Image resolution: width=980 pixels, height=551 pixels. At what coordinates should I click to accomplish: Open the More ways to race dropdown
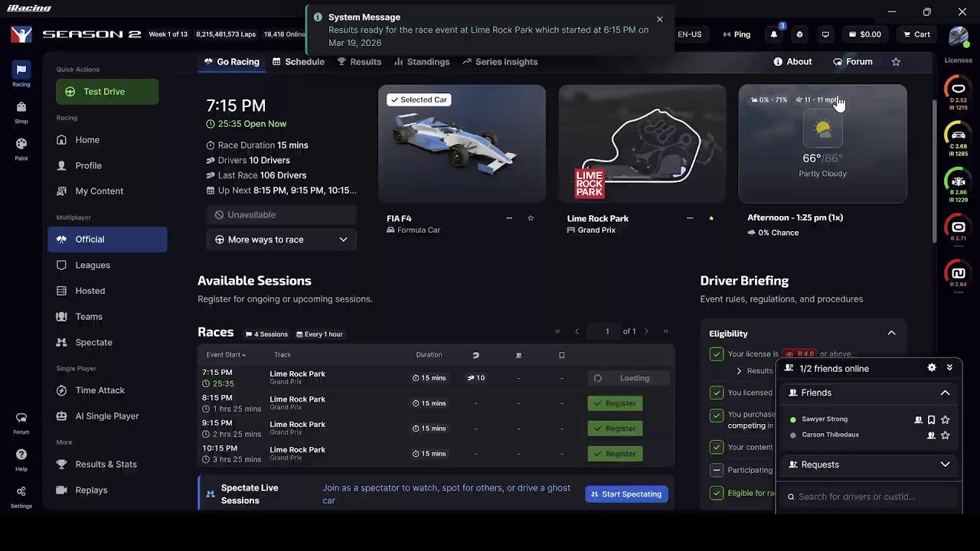281,240
